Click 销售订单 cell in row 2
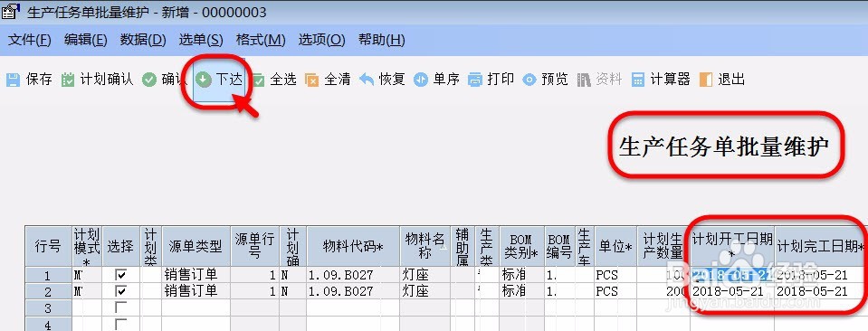868x331 pixels. click(x=196, y=291)
